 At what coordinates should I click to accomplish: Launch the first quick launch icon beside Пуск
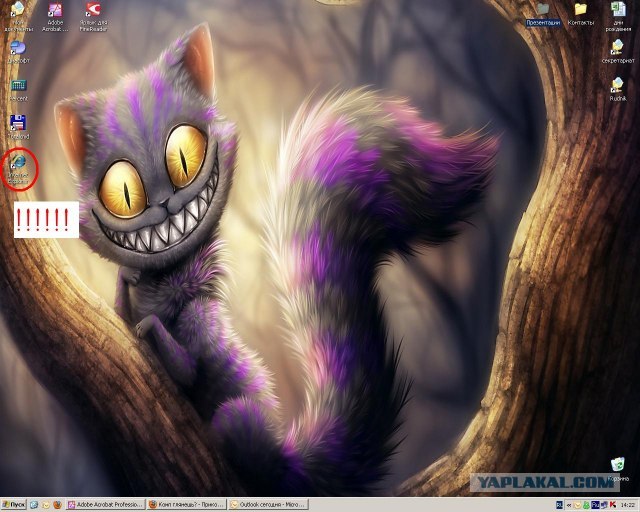point(34,505)
